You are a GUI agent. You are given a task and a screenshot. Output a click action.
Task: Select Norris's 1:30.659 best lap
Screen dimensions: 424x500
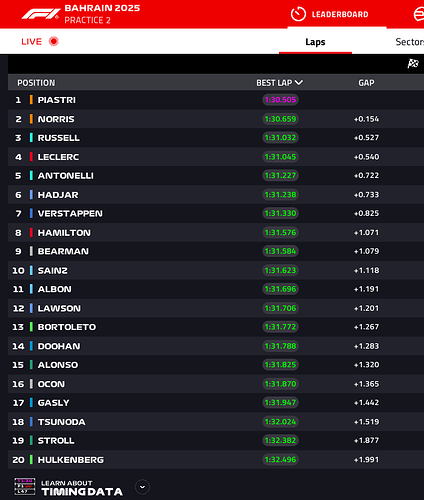pos(280,119)
